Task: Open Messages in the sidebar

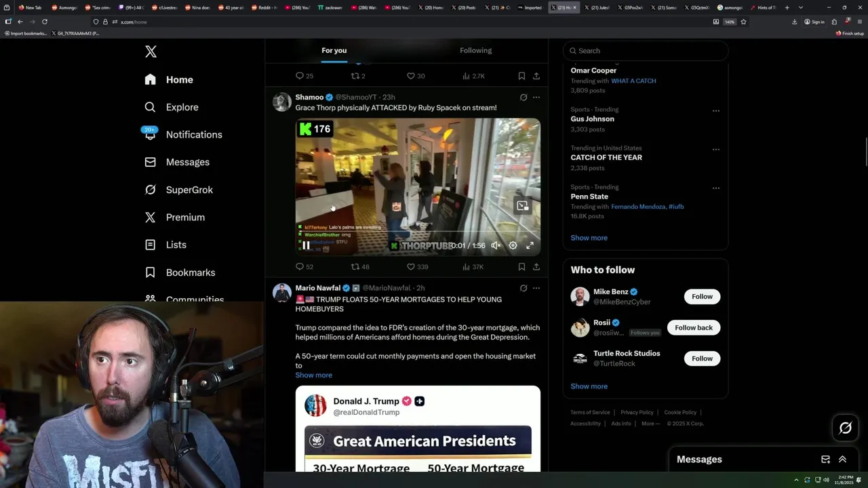Action: 177,162
